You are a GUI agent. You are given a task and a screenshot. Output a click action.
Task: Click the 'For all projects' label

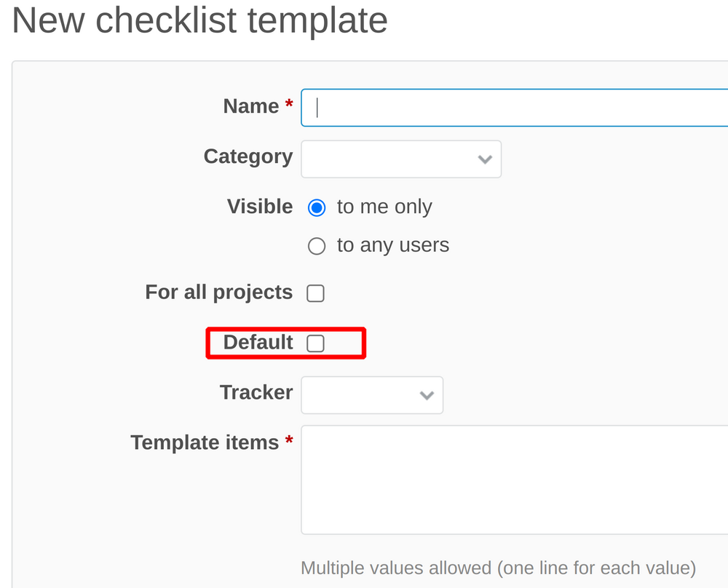tap(218, 292)
